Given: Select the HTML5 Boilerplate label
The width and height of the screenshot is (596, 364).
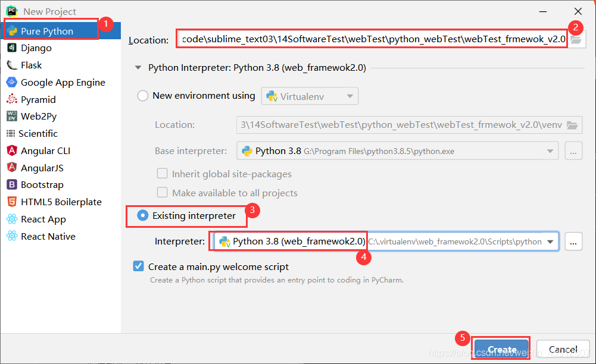Looking at the screenshot, I should [61, 202].
